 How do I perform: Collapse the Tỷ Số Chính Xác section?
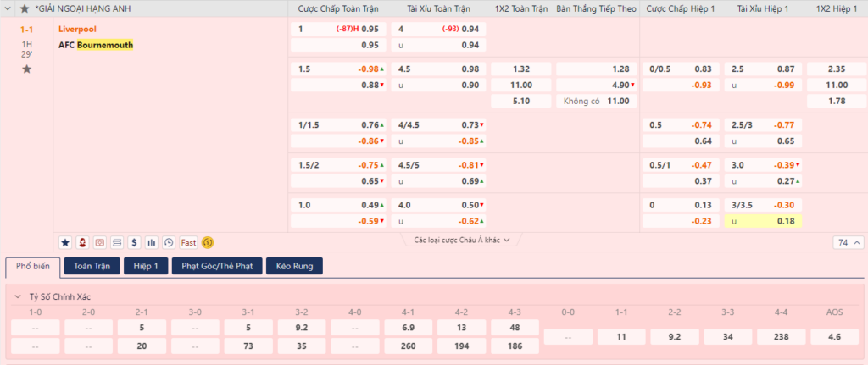point(19,297)
